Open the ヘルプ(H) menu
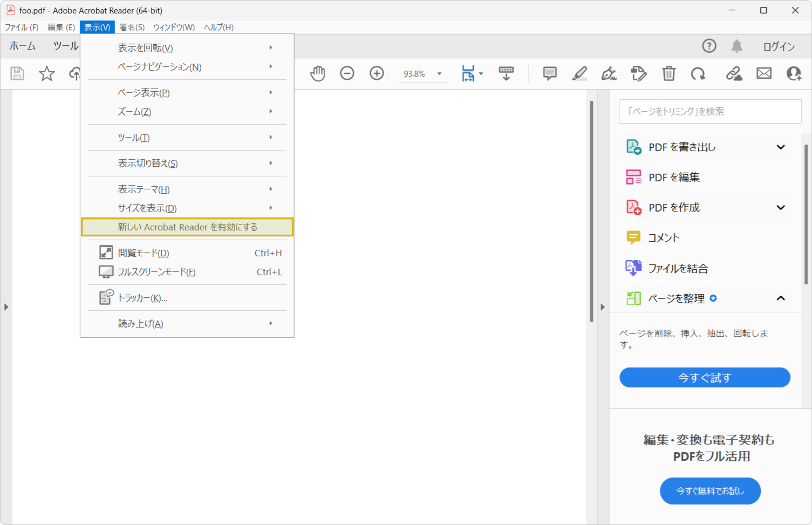The height and width of the screenshot is (525, 812). (219, 27)
